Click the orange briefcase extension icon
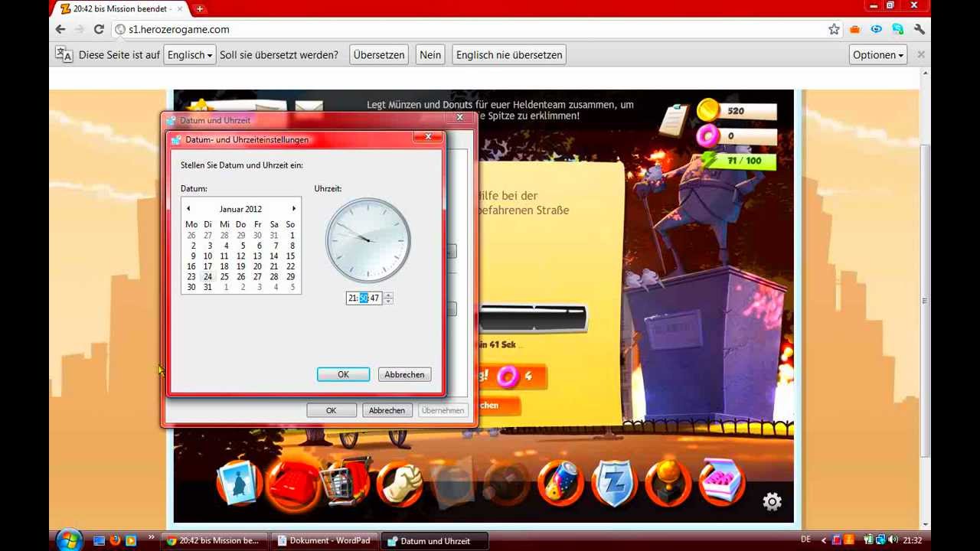Viewport: 980px width, 551px height. 855,29
